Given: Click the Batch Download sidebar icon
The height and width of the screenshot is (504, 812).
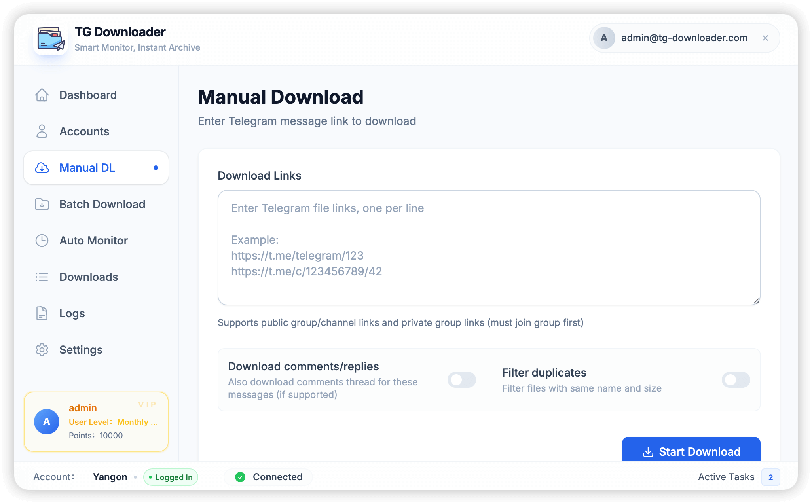Looking at the screenshot, I should pos(42,204).
